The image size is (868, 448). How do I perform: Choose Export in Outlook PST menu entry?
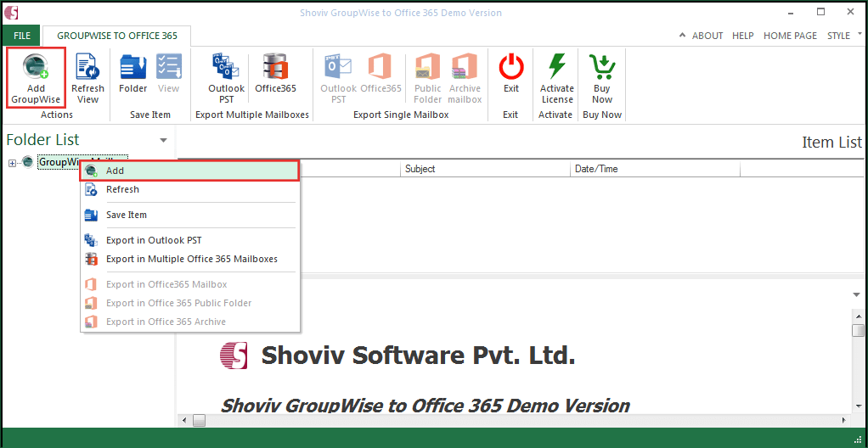point(190,241)
